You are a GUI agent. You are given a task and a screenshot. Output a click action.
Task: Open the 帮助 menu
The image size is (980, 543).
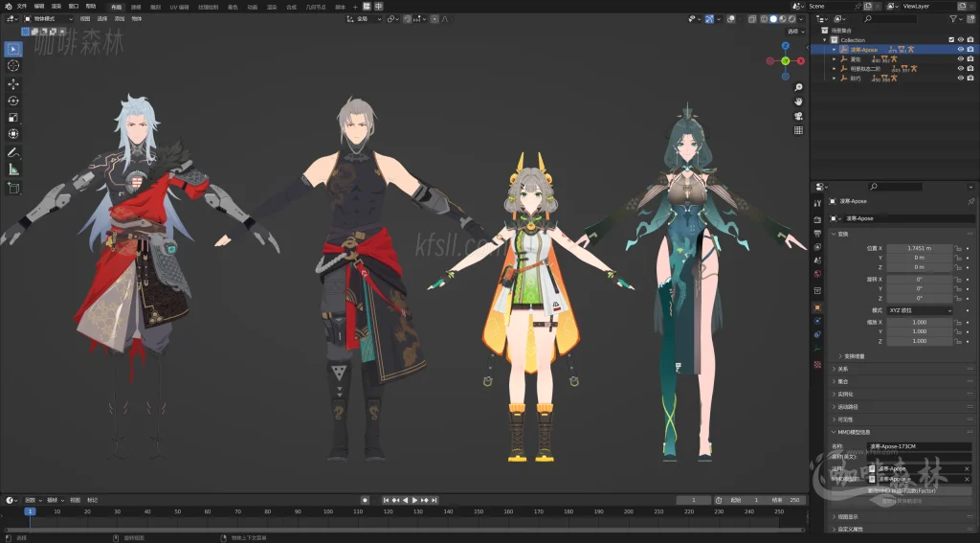(91, 7)
